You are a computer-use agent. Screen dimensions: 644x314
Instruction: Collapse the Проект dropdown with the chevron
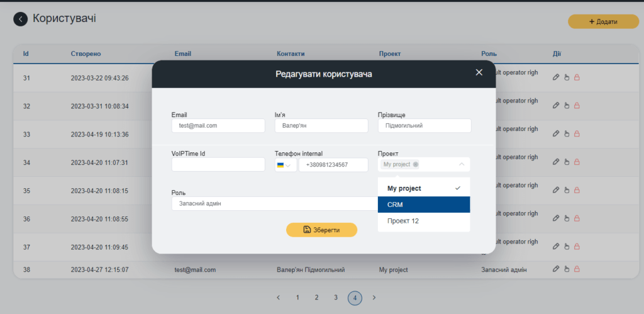coord(462,164)
